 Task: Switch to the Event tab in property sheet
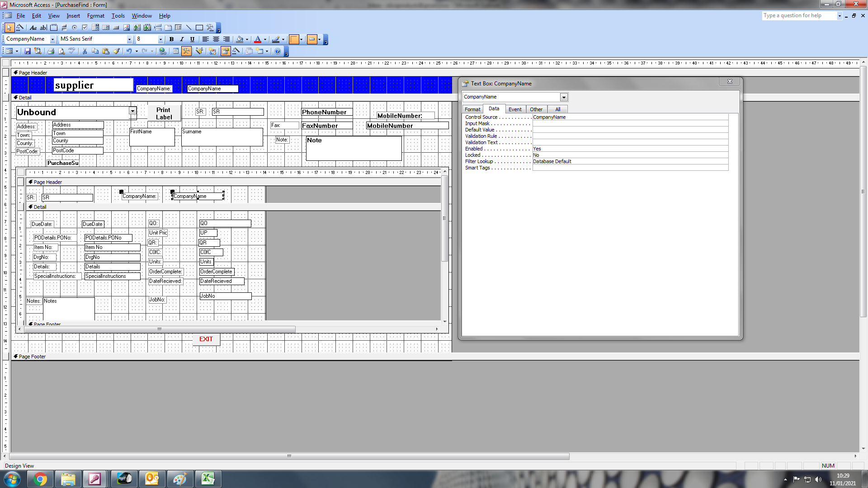tap(515, 109)
